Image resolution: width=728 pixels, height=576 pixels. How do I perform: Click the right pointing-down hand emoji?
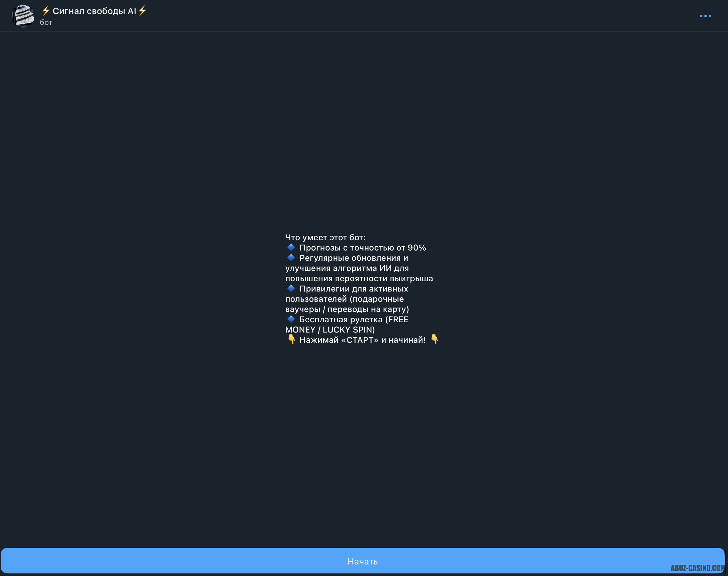tap(434, 339)
